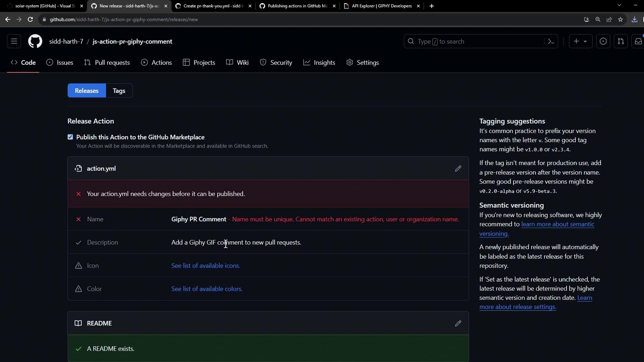
Task: Switch to the Tags tab
Action: (x=119, y=91)
